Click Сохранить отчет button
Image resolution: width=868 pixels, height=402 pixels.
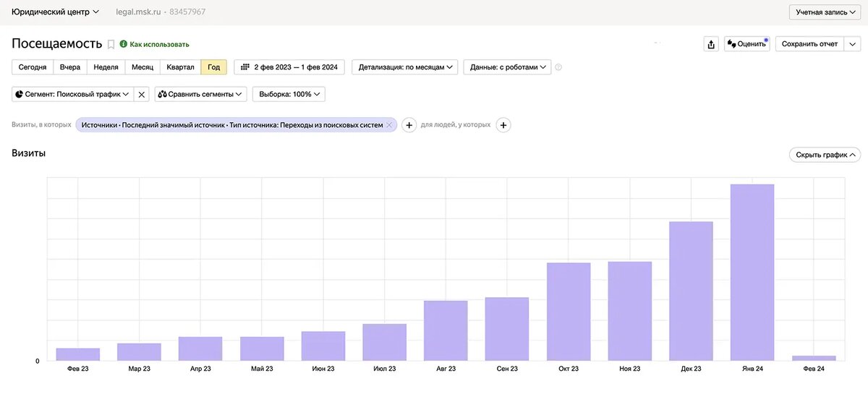tap(809, 44)
